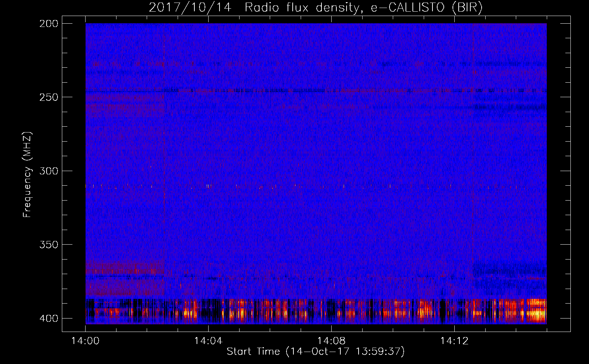Click the '400' frequency tick label

tap(49, 318)
